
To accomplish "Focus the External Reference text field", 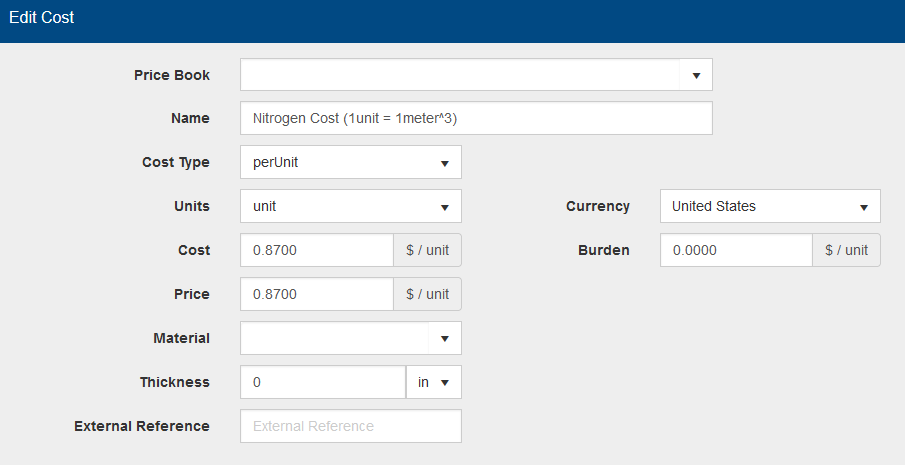I will tap(351, 426).
